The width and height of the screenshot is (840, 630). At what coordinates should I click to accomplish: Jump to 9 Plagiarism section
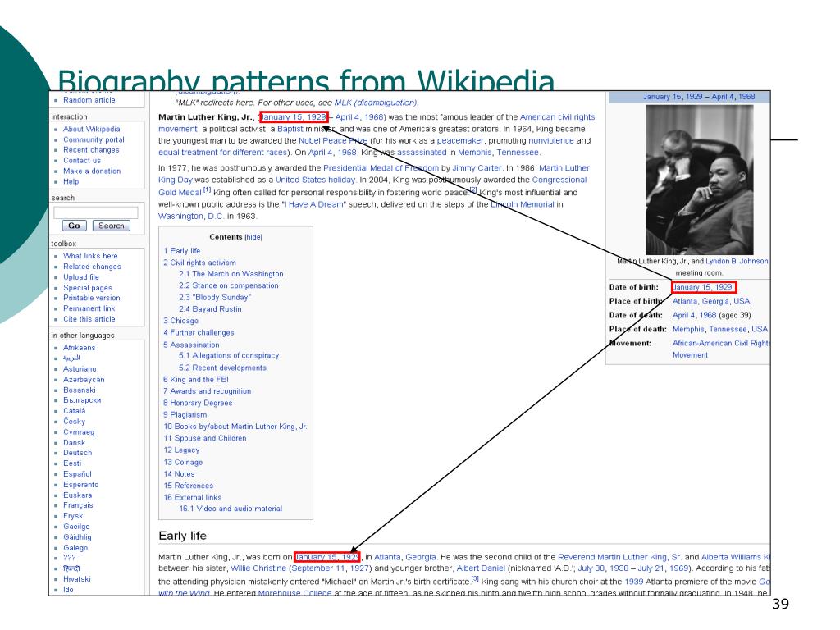click(x=185, y=414)
